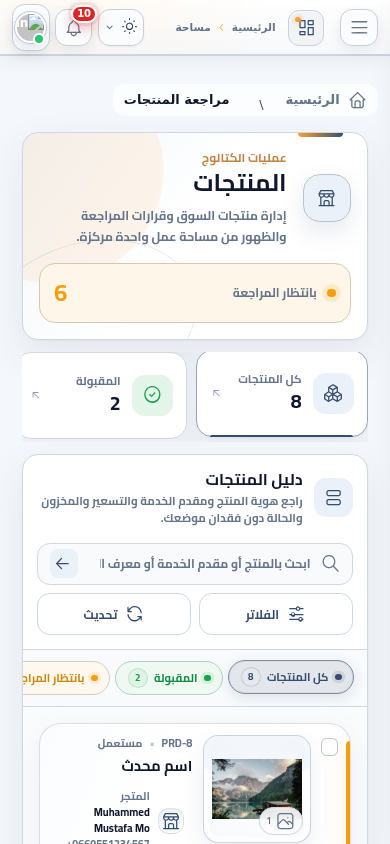The image size is (390, 844).
Task: Click the الفلاتر button
Action: pyautogui.click(x=276, y=614)
